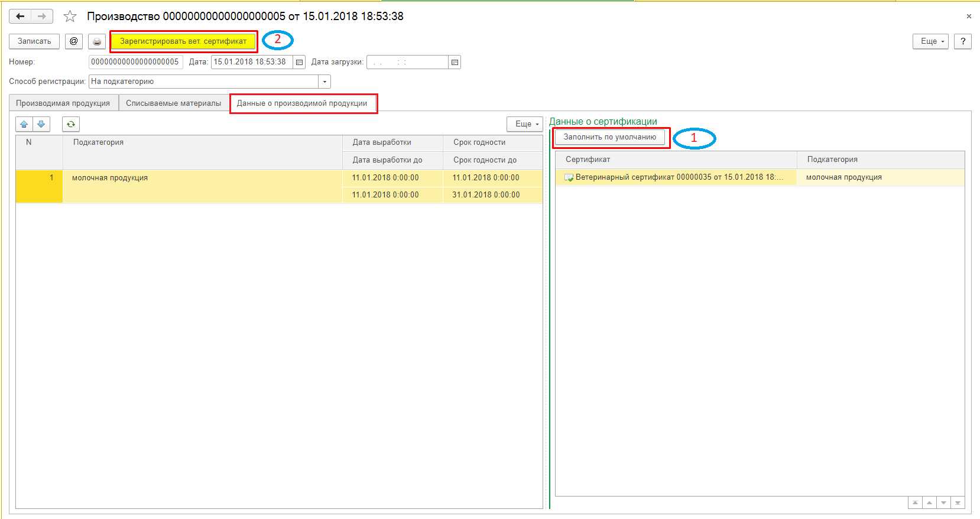Switch to the Производимая продукция tab

pos(63,103)
